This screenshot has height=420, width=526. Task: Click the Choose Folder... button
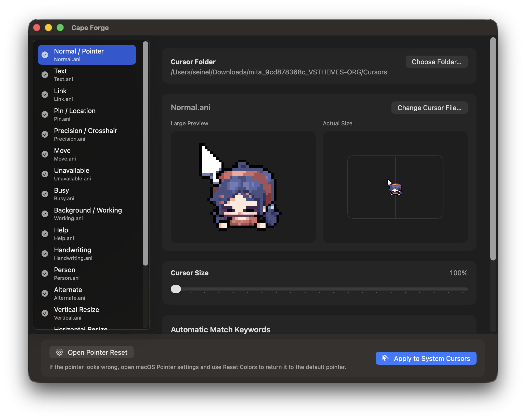437,62
